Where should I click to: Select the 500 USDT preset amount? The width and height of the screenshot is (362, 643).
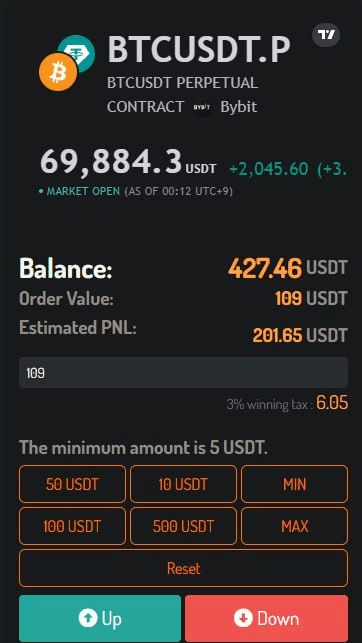(x=183, y=526)
